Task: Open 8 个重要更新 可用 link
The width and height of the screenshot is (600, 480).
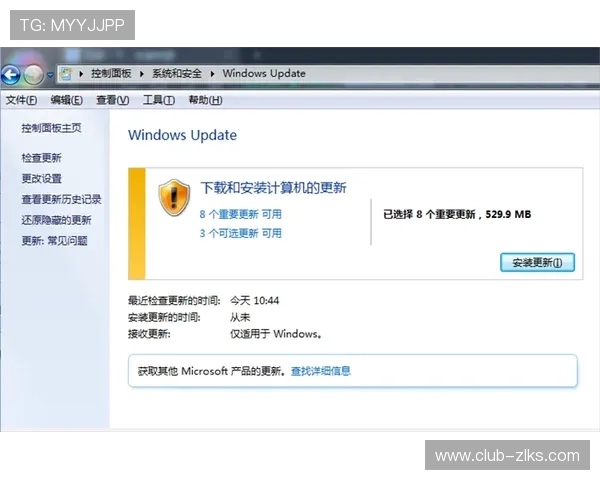Action: click(240, 214)
